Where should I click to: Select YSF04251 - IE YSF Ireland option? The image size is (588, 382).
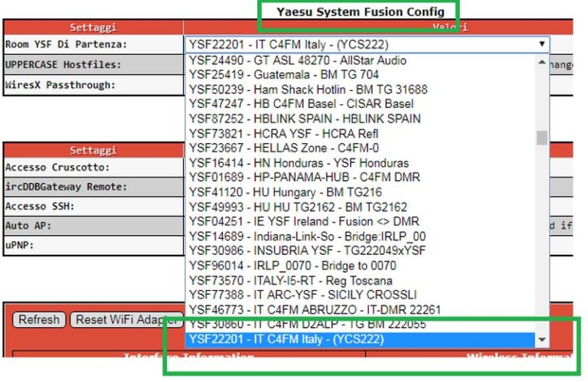(x=361, y=221)
